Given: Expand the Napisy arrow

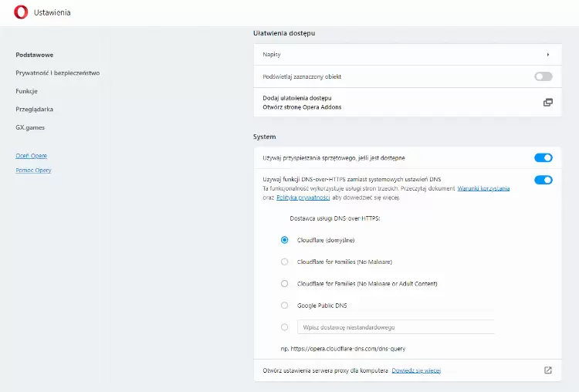Looking at the screenshot, I should [548, 55].
